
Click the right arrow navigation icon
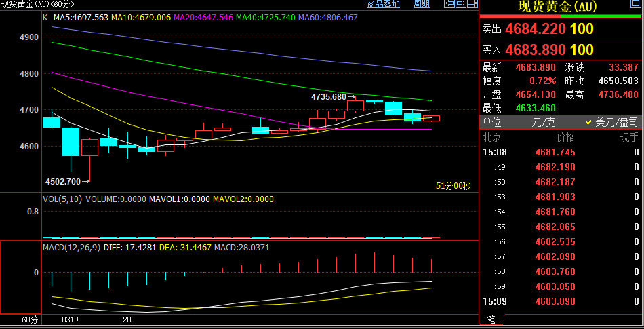461,4
